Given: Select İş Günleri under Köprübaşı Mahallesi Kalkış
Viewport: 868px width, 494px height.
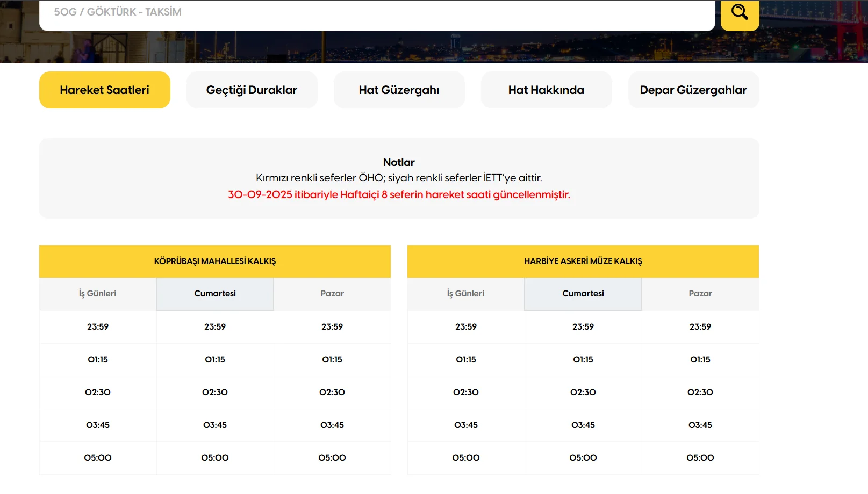Looking at the screenshot, I should click(98, 294).
